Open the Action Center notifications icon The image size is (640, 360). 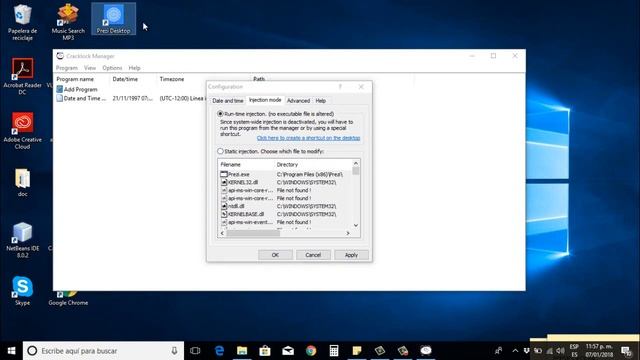626,351
